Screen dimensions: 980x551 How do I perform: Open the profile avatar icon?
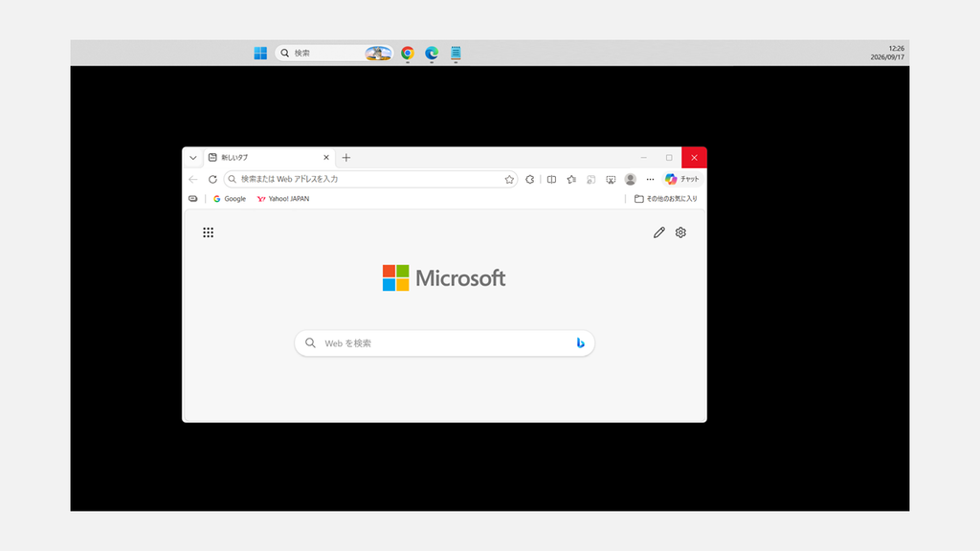[631, 179]
